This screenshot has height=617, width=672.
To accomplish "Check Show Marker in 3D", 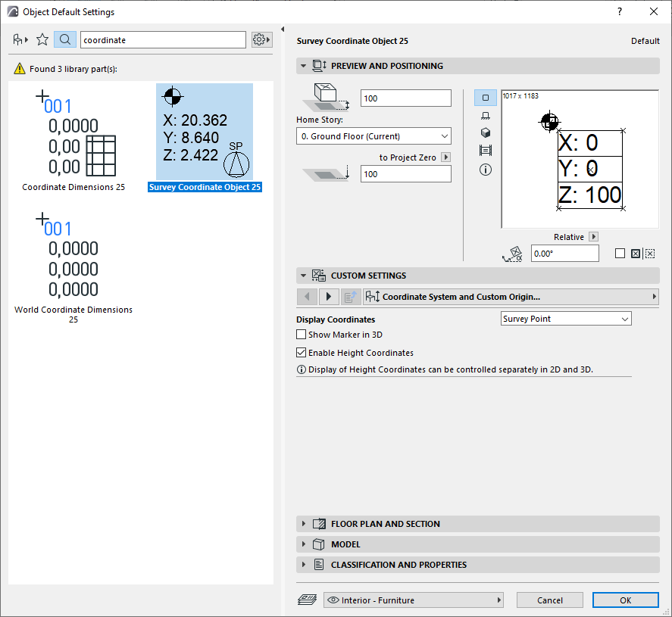I will click(x=302, y=335).
